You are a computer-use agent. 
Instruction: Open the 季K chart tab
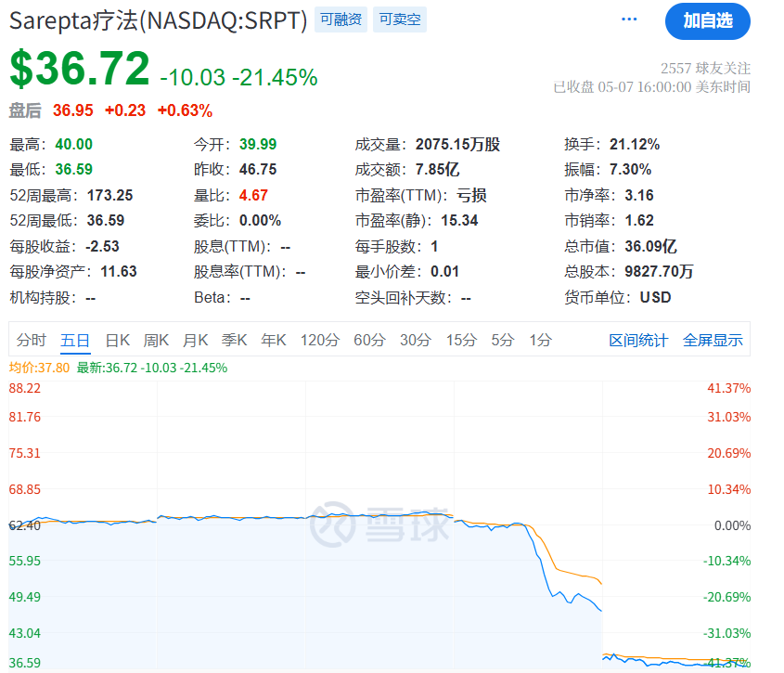(x=234, y=341)
